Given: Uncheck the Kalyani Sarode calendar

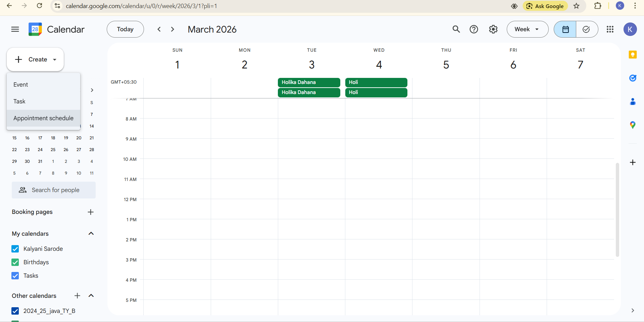Looking at the screenshot, I should pos(15,249).
